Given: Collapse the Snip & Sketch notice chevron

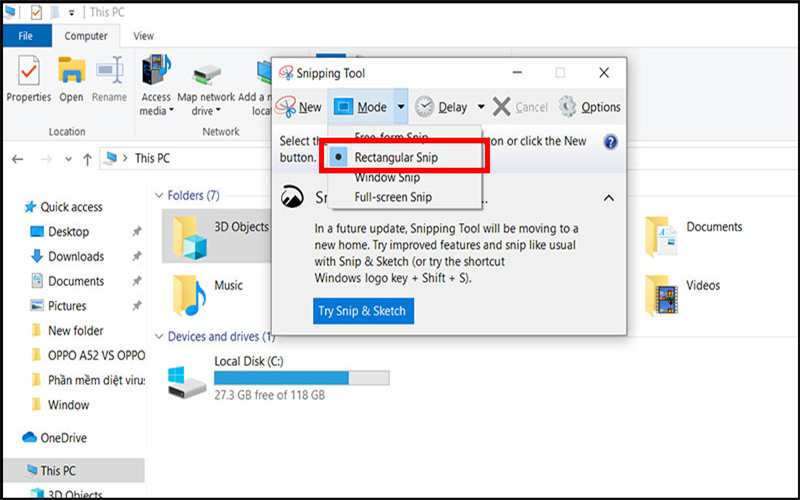Looking at the screenshot, I should (x=609, y=198).
